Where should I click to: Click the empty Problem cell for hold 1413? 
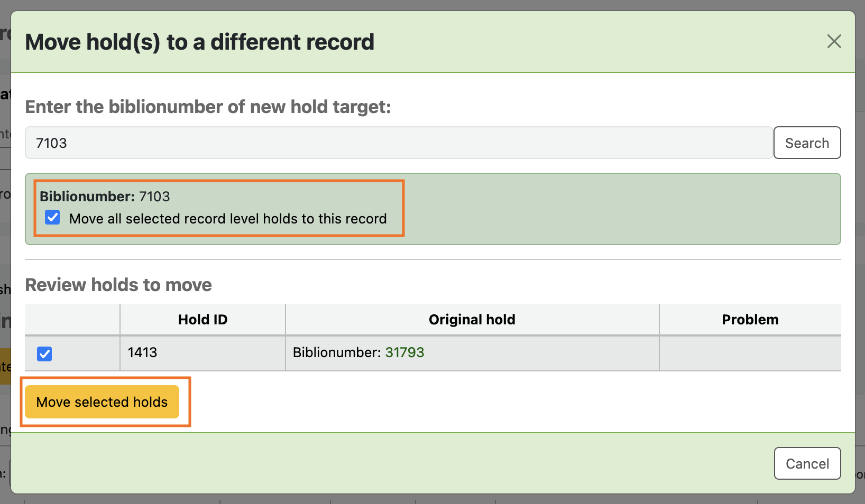(750, 353)
